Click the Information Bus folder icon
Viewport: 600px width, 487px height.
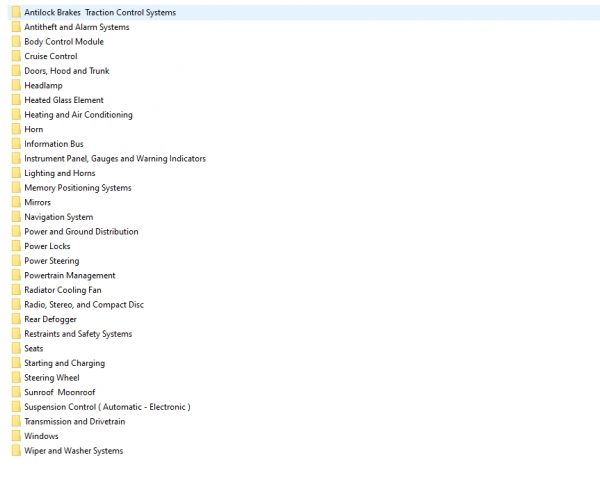pyautogui.click(x=16, y=144)
